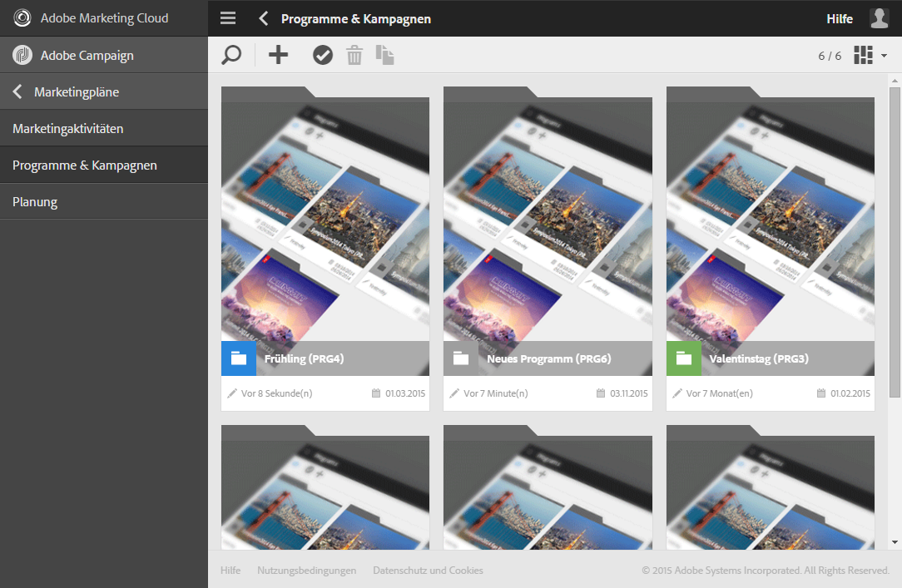This screenshot has height=588, width=902.
Task: Click the duplicate copy icon
Action: tap(384, 55)
